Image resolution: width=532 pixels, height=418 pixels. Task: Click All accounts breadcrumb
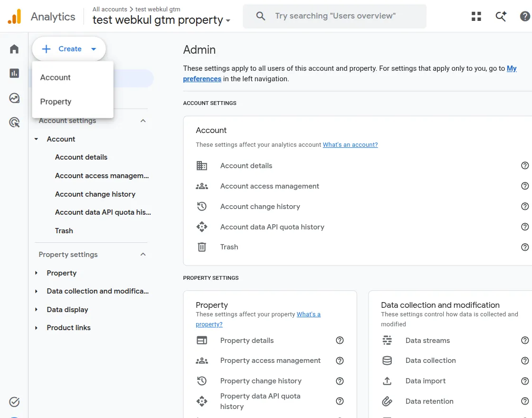click(110, 9)
